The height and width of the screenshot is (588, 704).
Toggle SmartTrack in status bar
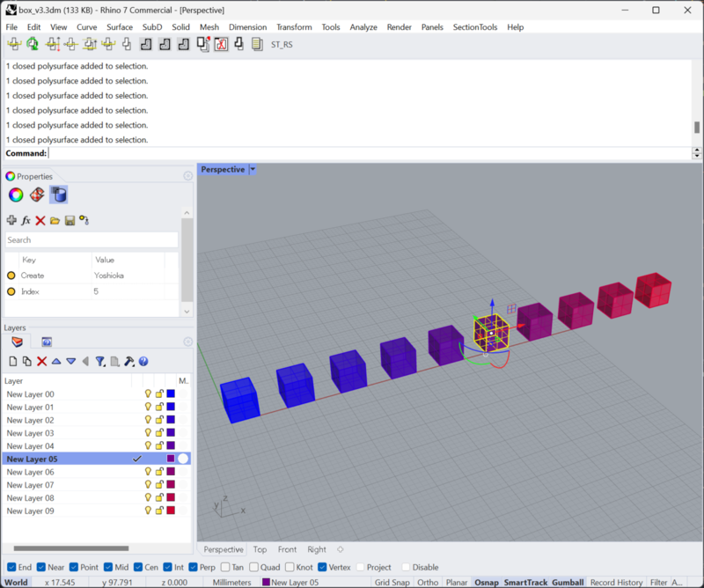click(x=525, y=582)
